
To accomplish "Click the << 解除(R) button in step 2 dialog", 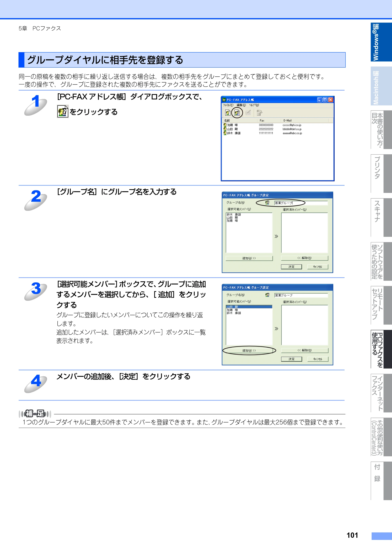I will [x=305, y=258].
